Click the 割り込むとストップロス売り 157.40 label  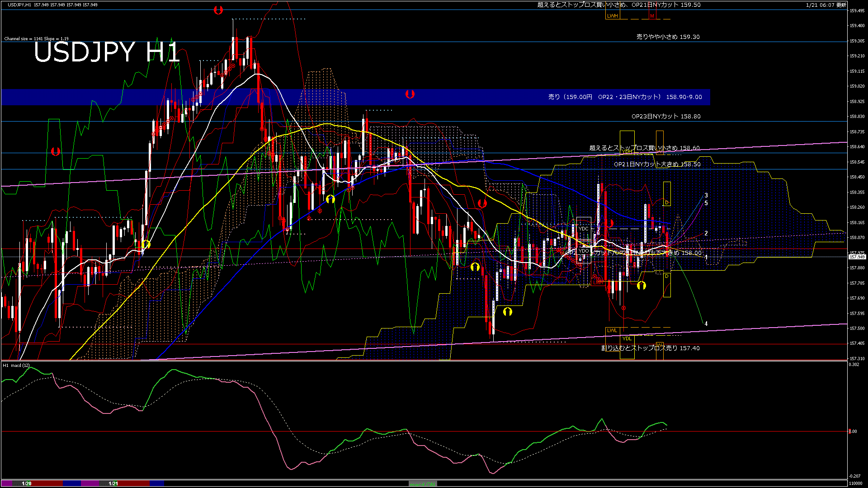pos(650,348)
